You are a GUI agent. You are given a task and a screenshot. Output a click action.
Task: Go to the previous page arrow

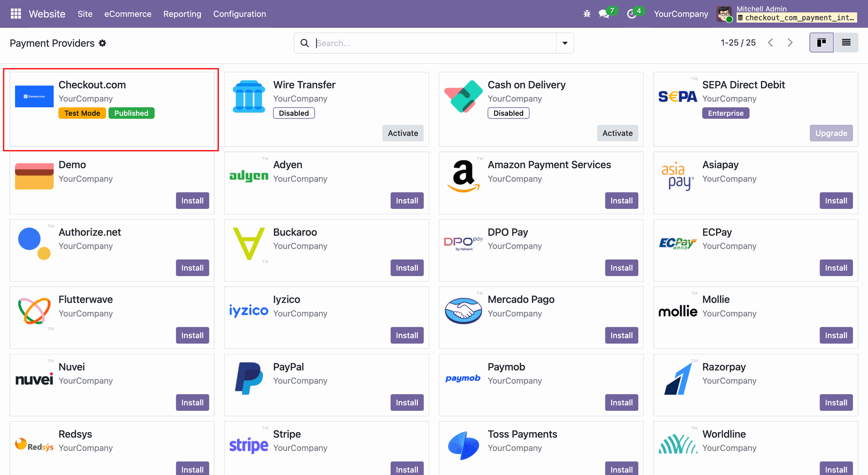tap(771, 42)
